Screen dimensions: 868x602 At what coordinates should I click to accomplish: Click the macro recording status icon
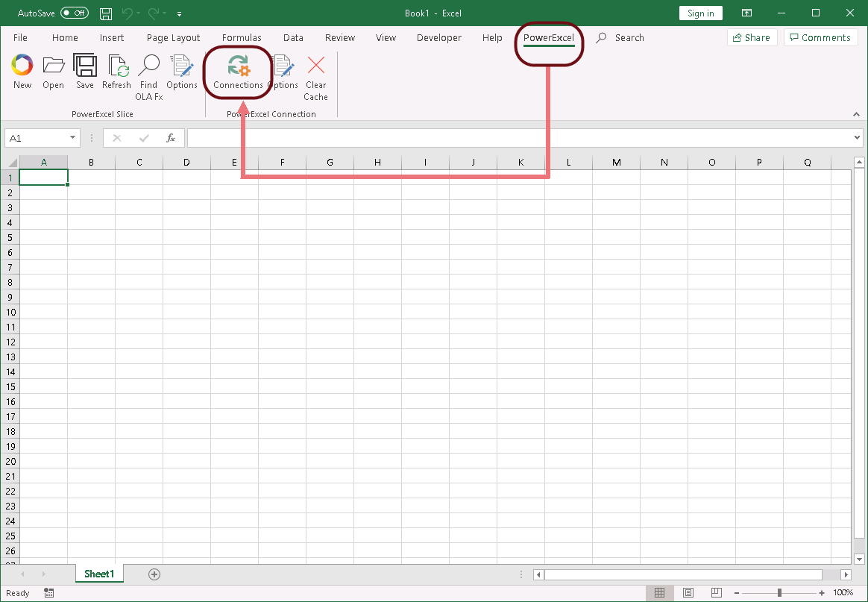48,593
